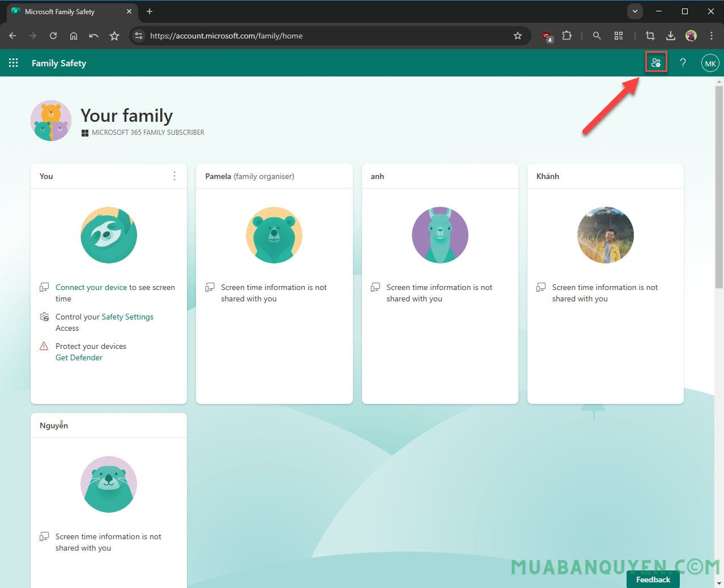
Task: Click the Khánh card header name
Action: tap(548, 176)
